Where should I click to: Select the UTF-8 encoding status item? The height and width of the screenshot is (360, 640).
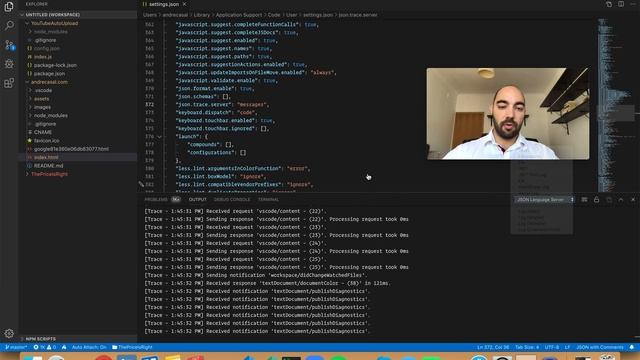point(552,347)
